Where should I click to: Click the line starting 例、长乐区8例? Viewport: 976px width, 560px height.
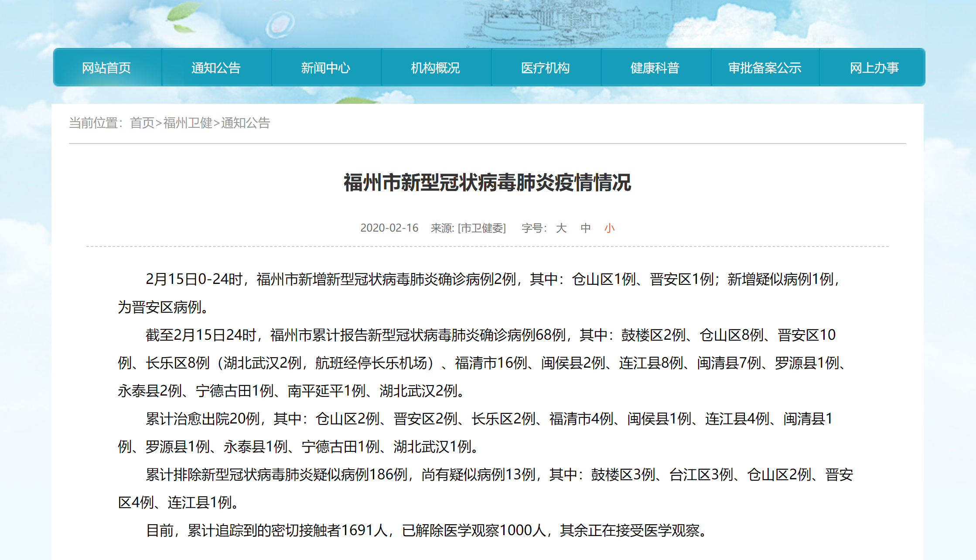(x=483, y=363)
